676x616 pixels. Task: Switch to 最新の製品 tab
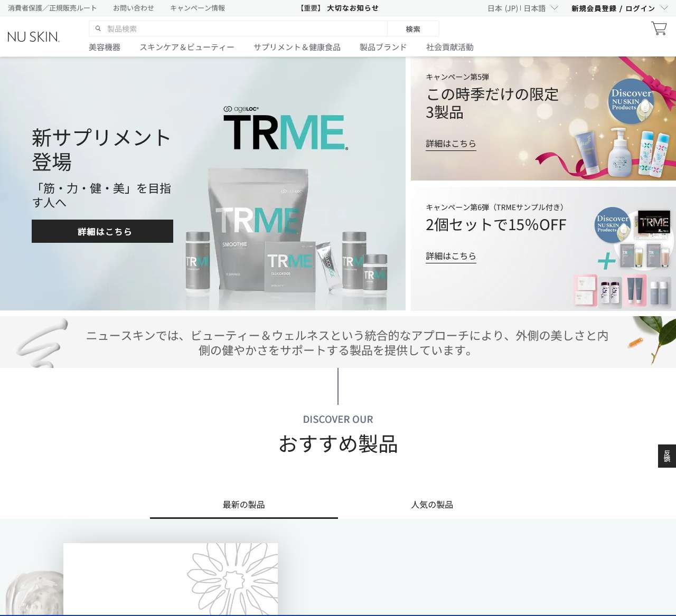click(x=244, y=505)
